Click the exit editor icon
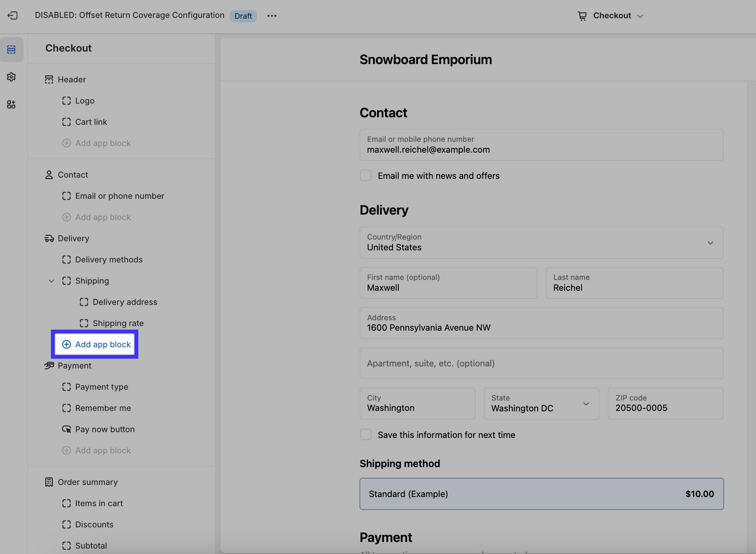This screenshot has width=756, height=554. [x=12, y=16]
